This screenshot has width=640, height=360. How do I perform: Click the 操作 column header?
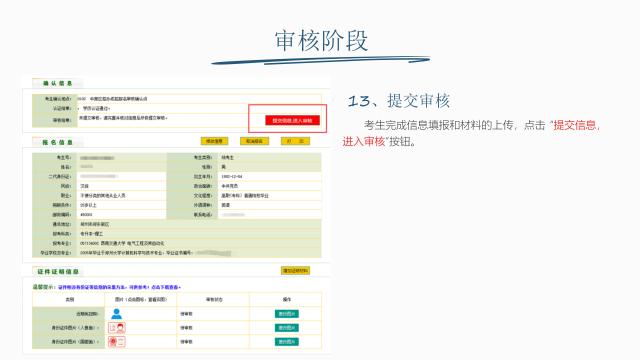coord(287,300)
